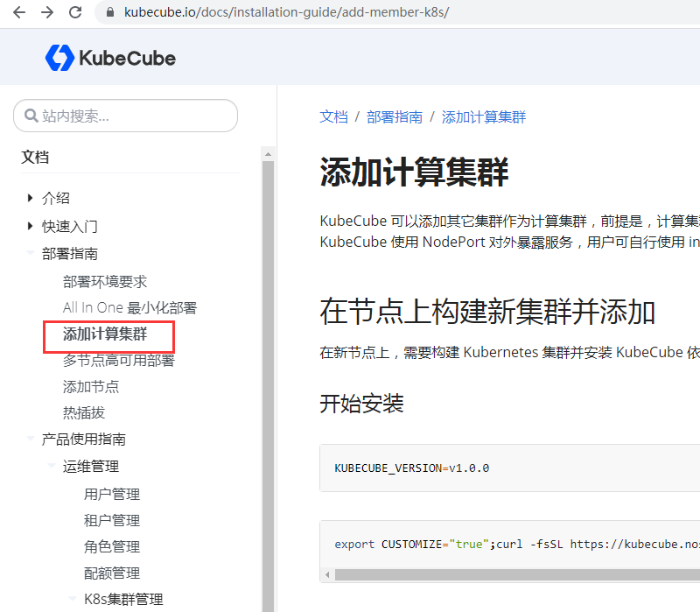Open the 热插拔 page

tap(84, 412)
